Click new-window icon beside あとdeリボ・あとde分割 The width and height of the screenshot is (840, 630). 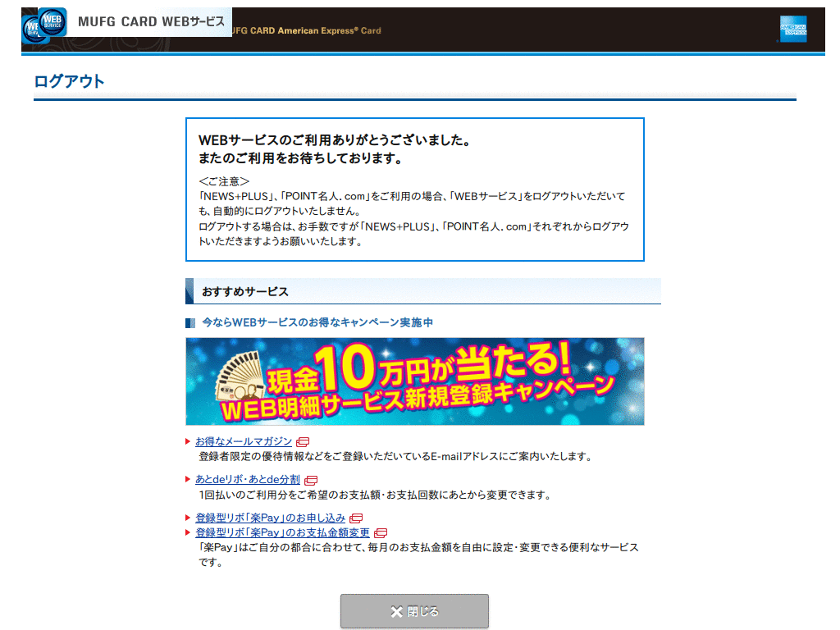311,480
